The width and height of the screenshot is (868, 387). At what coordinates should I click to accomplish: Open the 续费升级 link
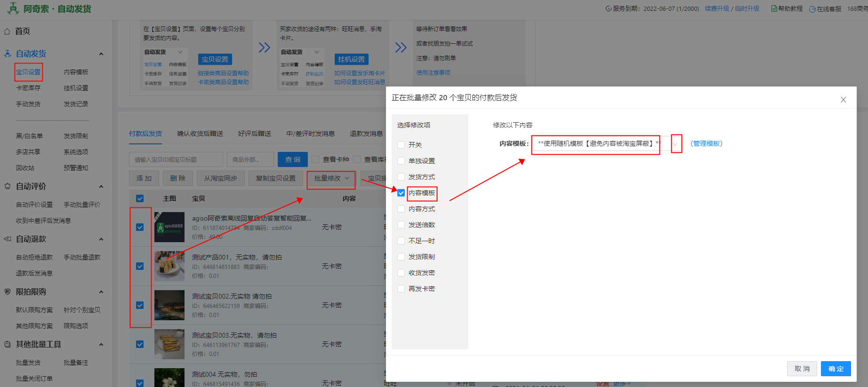point(717,8)
